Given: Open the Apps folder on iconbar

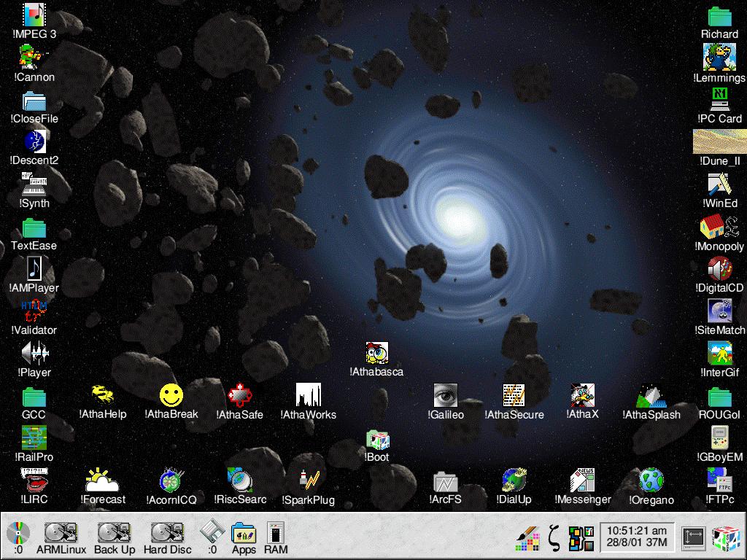Looking at the screenshot, I should point(244,532).
